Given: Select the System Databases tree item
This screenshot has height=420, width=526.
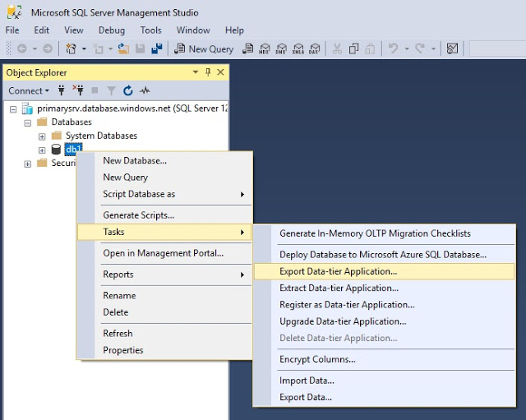Looking at the screenshot, I should pos(101,136).
